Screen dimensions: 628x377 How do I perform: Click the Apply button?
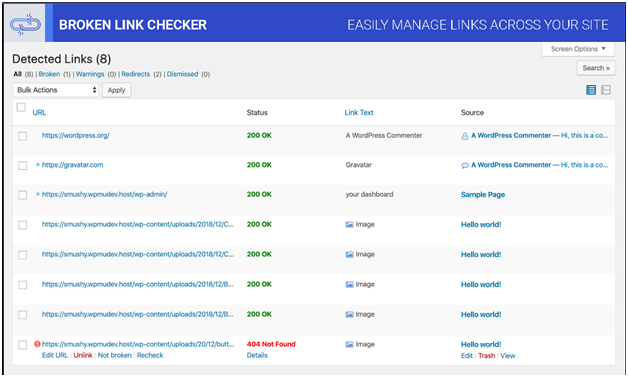coord(117,90)
